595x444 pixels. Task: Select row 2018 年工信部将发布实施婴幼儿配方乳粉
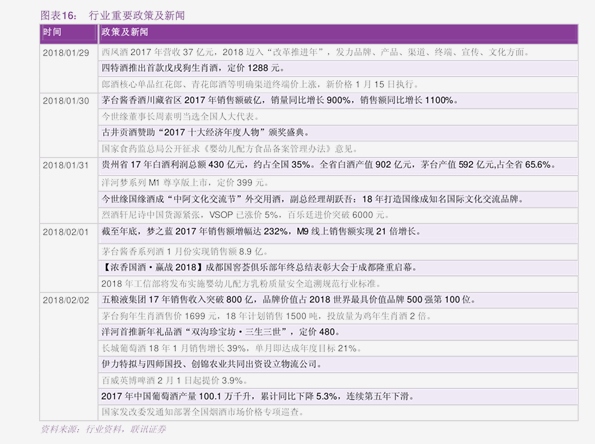tap(338, 284)
